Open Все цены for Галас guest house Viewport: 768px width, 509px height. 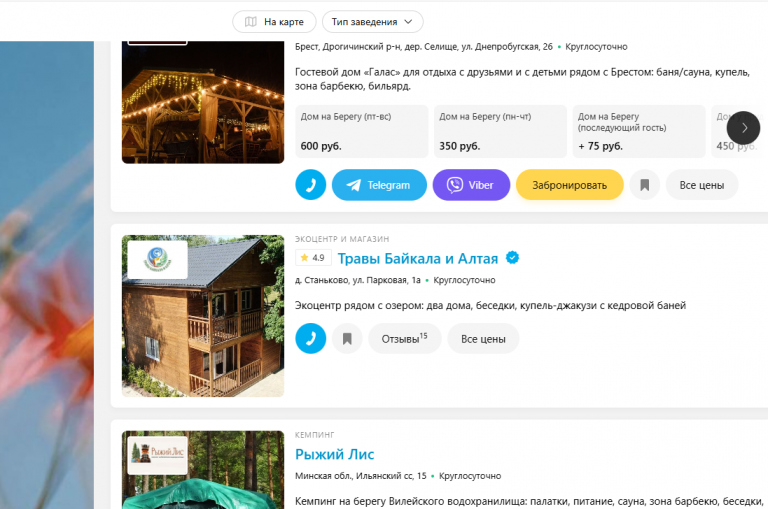point(702,185)
